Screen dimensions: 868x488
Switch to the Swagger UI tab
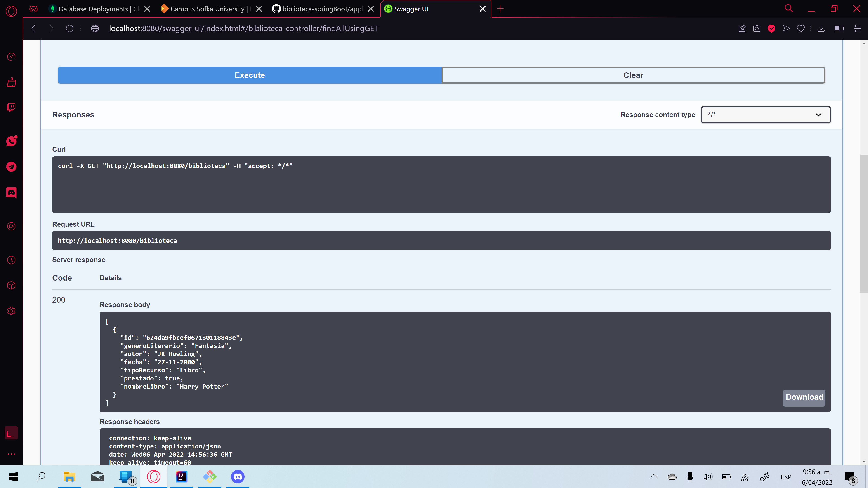click(x=421, y=9)
